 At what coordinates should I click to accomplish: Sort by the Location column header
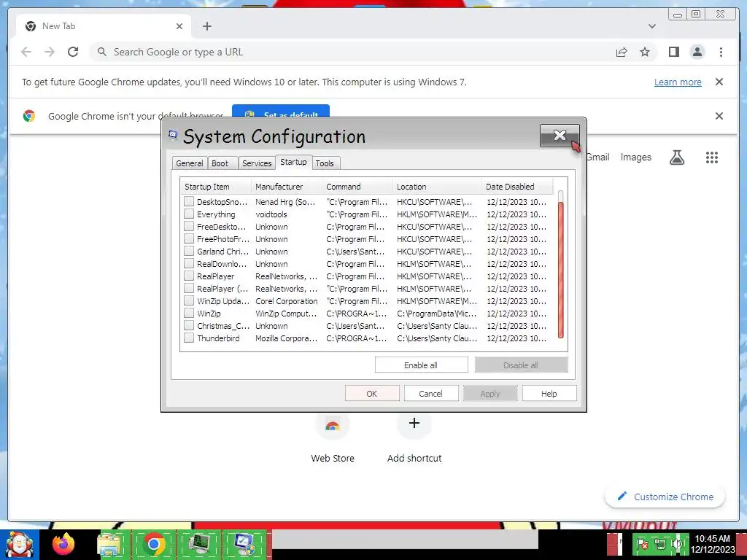[x=438, y=186]
